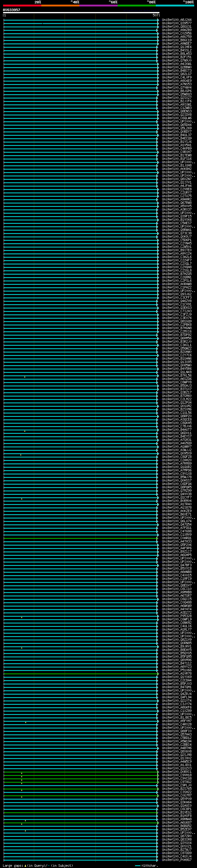This screenshot has width=197, height=868.
Task: Select the label UniRef100_C9RXH7
Action: [177, 152]
